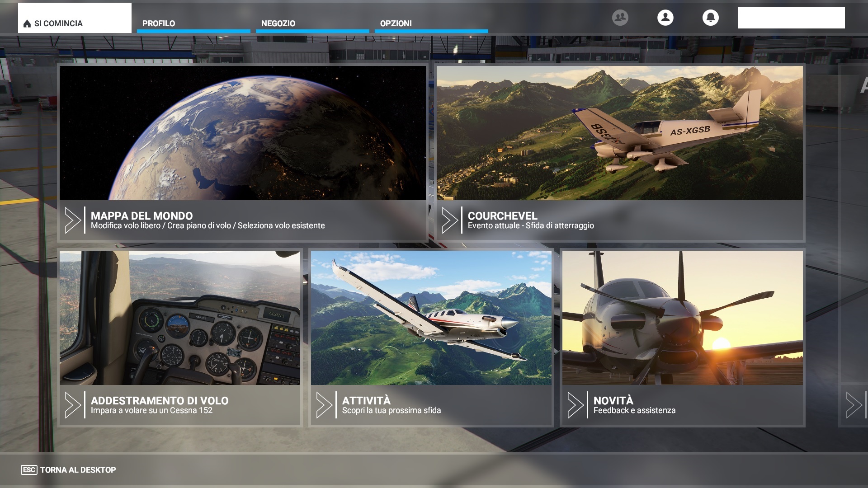Screen dimensions: 868x488
Task: Open the Addestramento di Volo title
Action: point(160,401)
